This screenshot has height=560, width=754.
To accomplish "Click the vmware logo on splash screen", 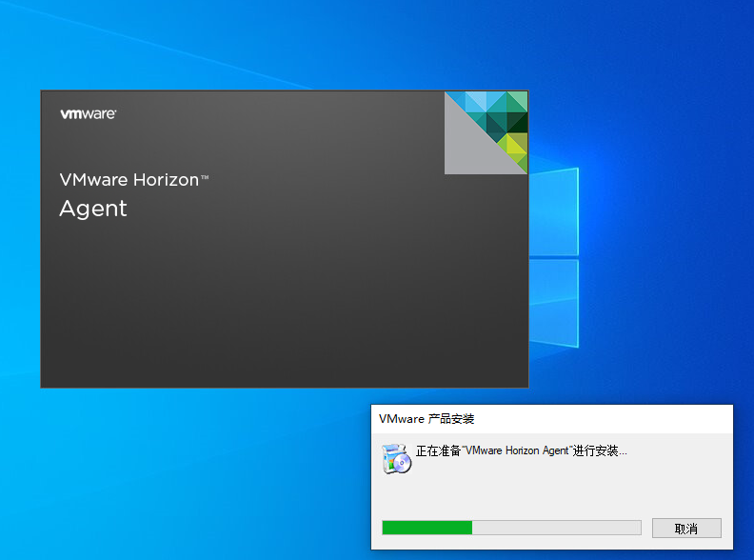I will (x=88, y=114).
